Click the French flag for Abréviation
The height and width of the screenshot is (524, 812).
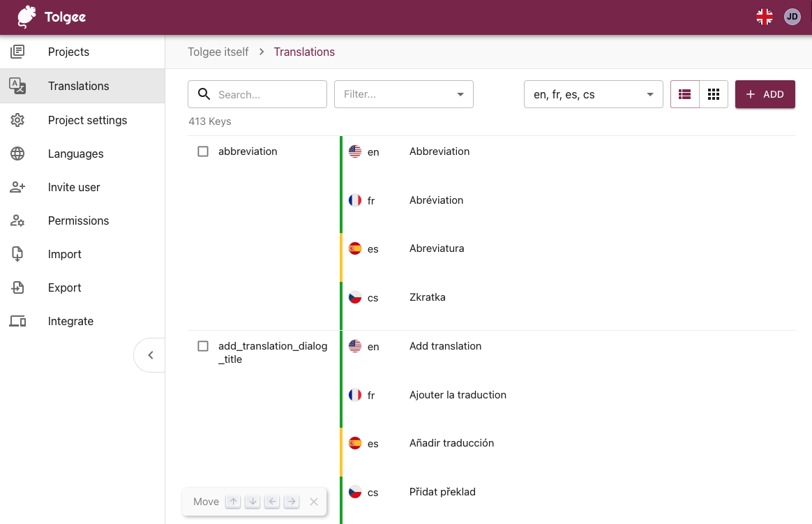point(355,200)
